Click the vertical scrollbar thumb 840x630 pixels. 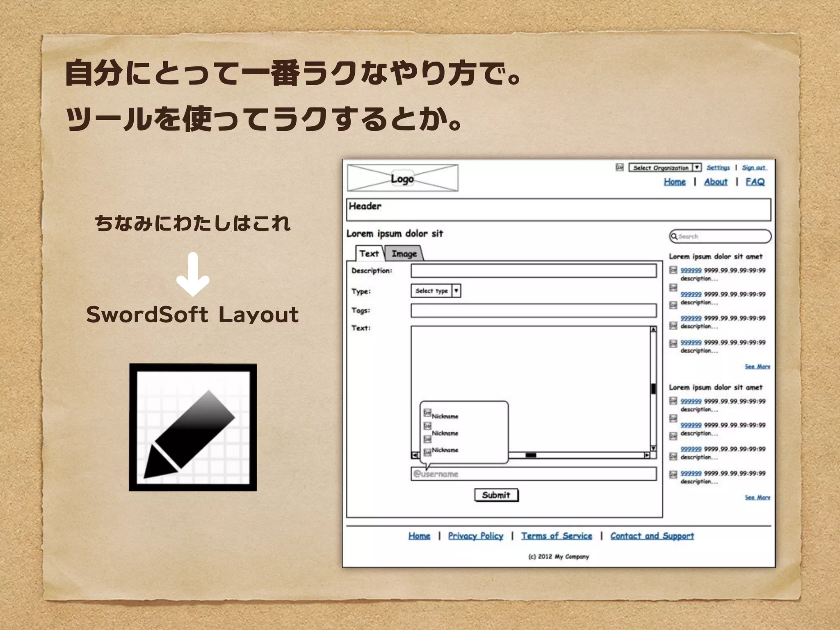pyautogui.click(x=653, y=388)
